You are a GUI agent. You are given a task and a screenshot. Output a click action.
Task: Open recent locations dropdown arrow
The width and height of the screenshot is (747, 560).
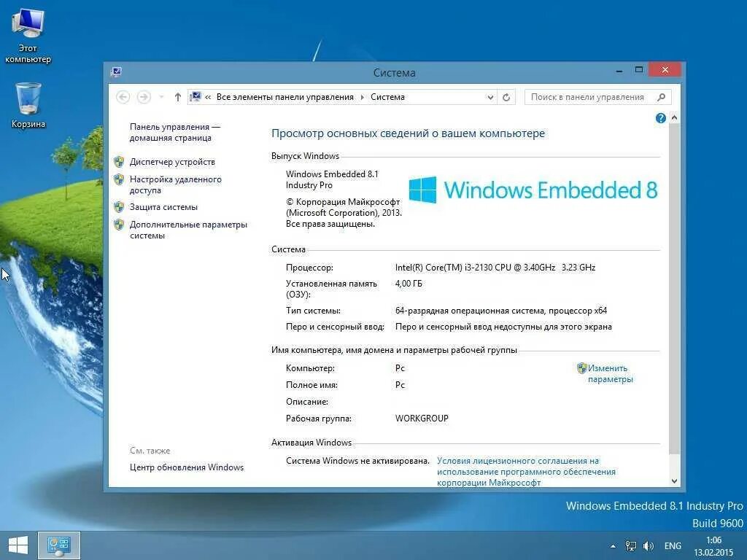(x=161, y=97)
